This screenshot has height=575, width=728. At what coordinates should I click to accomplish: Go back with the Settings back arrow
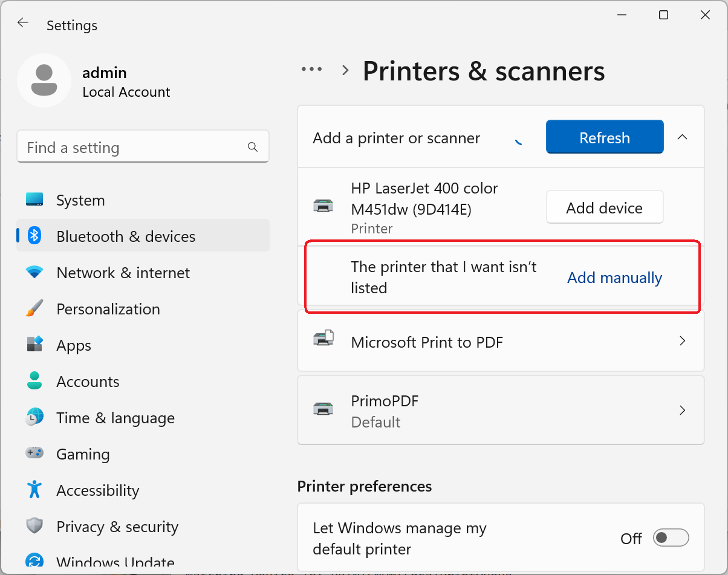point(22,23)
